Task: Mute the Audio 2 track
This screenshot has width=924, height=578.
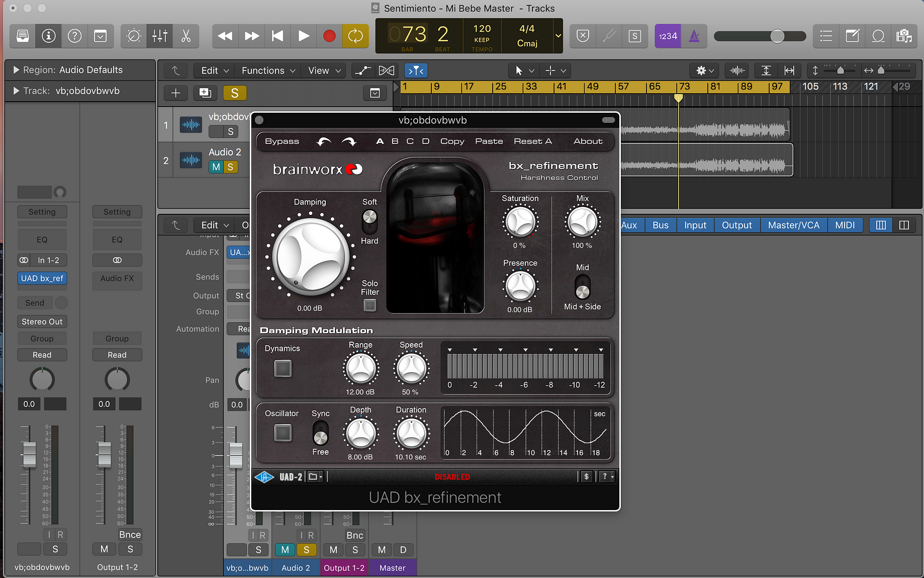Action: click(x=216, y=167)
